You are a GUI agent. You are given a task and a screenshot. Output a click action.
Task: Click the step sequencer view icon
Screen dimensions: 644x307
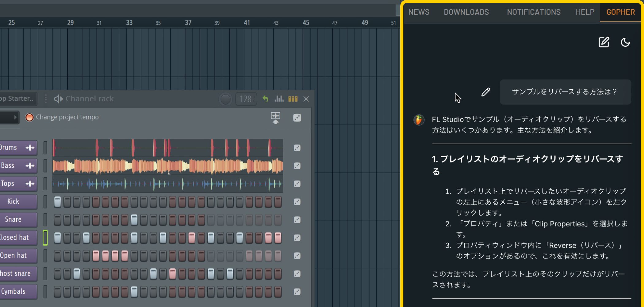click(x=293, y=99)
